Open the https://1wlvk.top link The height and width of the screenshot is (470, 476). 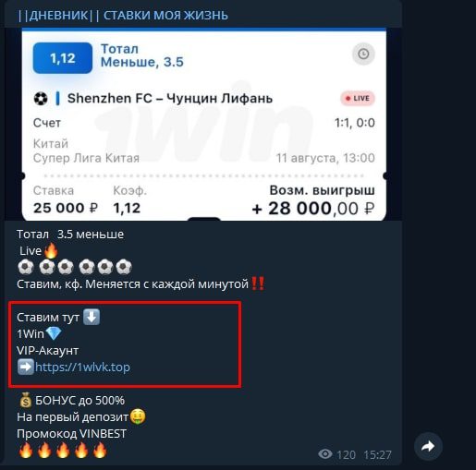(x=82, y=368)
